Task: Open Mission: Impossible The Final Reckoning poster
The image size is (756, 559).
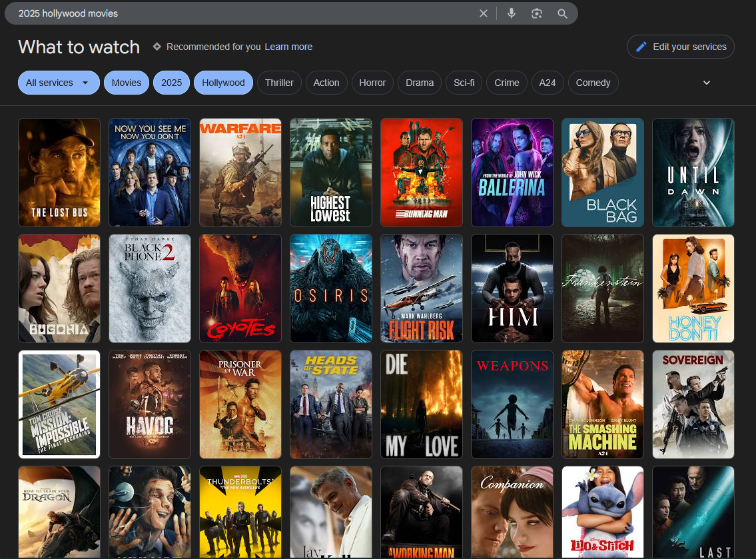Action: [59, 404]
